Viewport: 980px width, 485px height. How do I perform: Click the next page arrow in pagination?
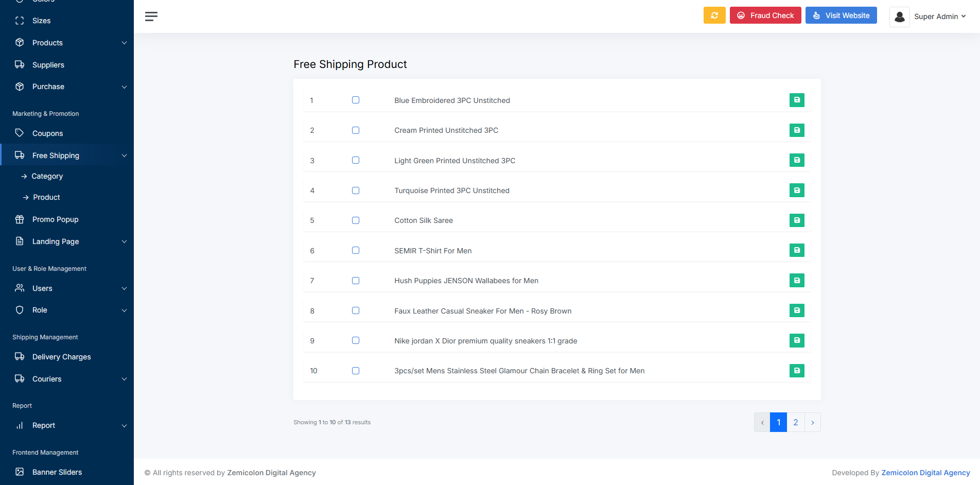tap(812, 422)
